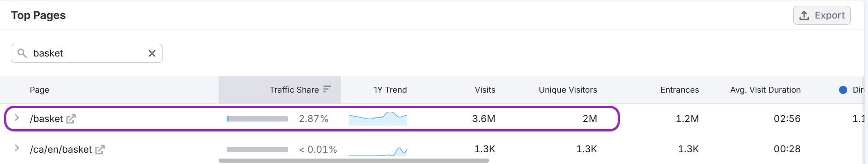Clear the basket search text
This screenshot has height=164, width=868.
(x=152, y=53)
